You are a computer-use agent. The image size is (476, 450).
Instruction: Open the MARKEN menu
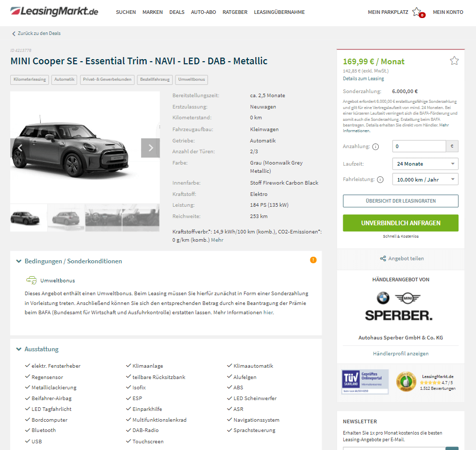click(x=152, y=12)
